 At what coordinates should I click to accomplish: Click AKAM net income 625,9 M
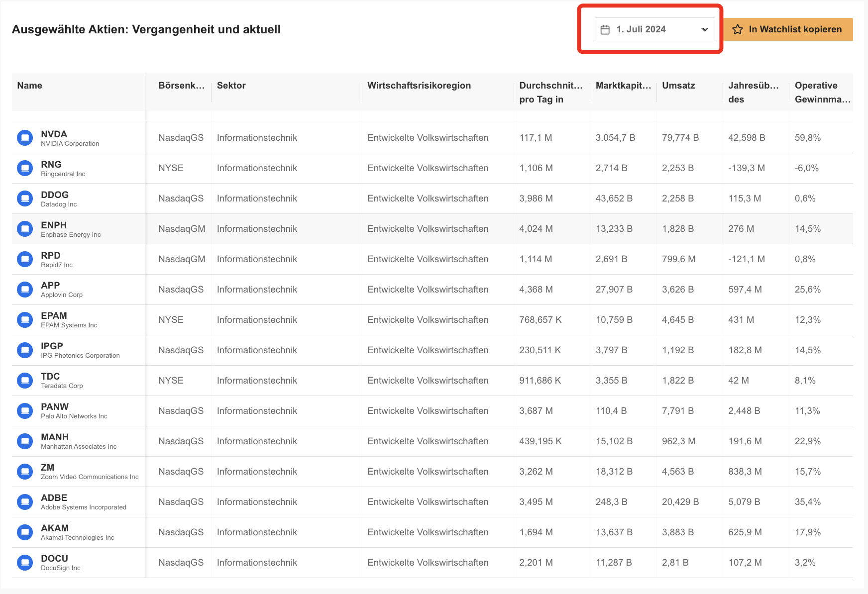(745, 532)
